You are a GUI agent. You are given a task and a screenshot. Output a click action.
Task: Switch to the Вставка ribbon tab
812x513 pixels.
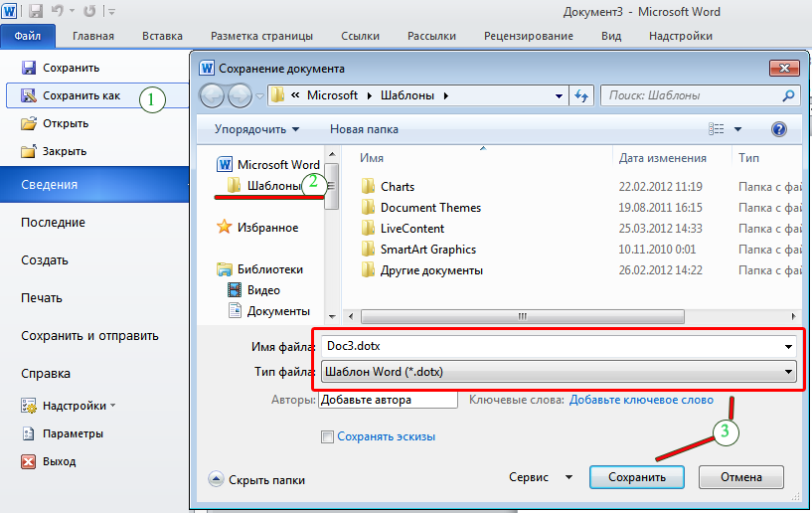162,36
